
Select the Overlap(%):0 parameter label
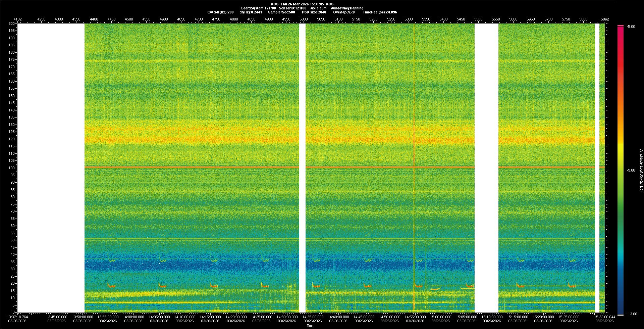(344, 12)
